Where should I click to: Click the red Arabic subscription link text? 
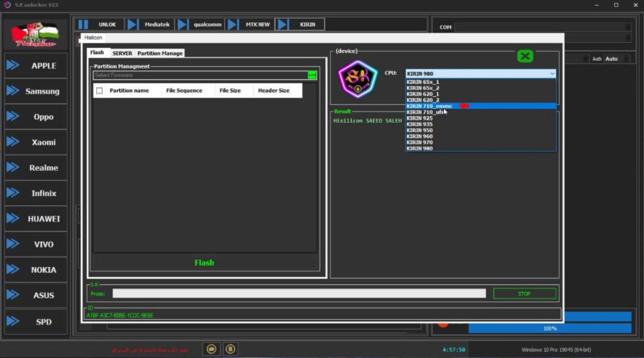point(150,350)
